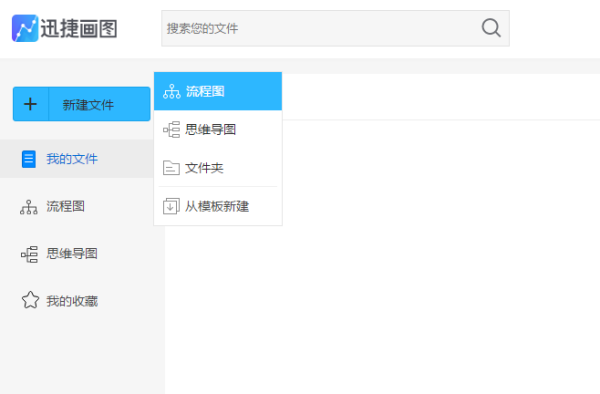Focus the 搜索您的文件 search field

pos(335,28)
